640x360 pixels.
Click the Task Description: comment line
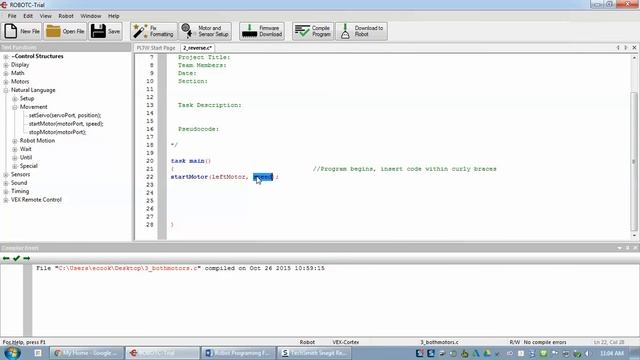209,105
